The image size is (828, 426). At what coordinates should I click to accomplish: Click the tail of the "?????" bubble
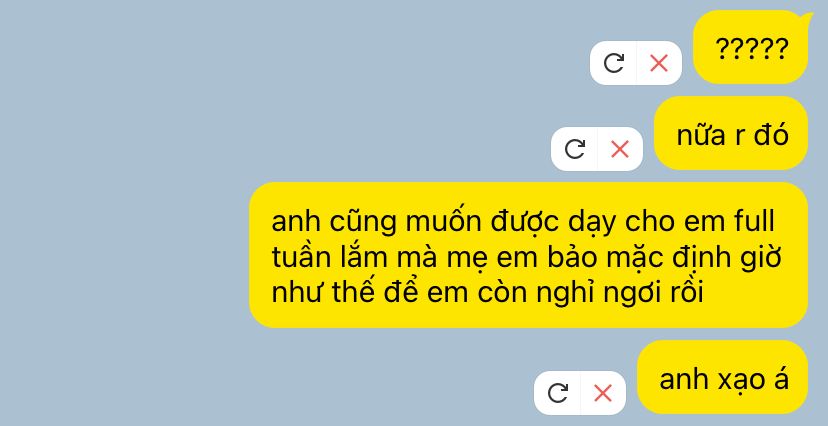(x=806, y=18)
